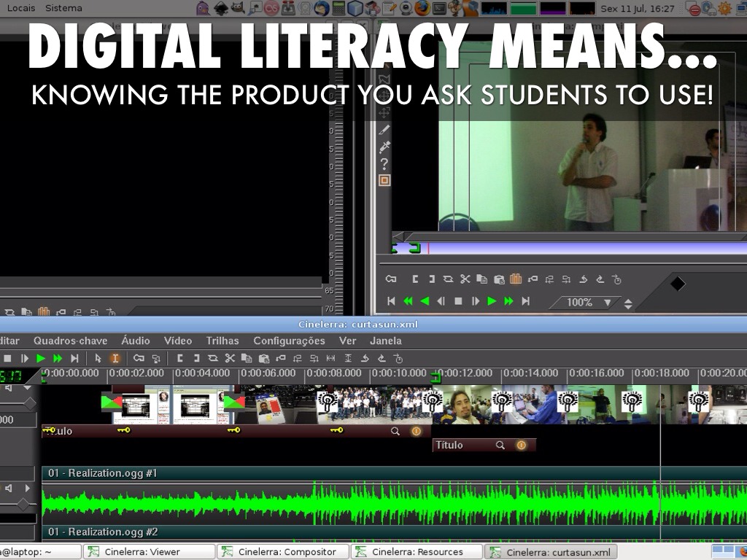Click the scissors cut icon in timeline toolbar

(x=230, y=358)
